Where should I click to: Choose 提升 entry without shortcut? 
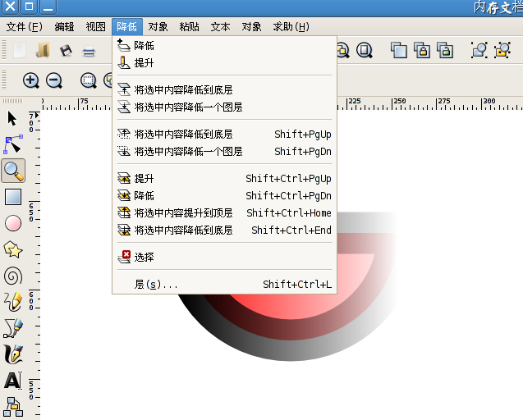(224, 63)
